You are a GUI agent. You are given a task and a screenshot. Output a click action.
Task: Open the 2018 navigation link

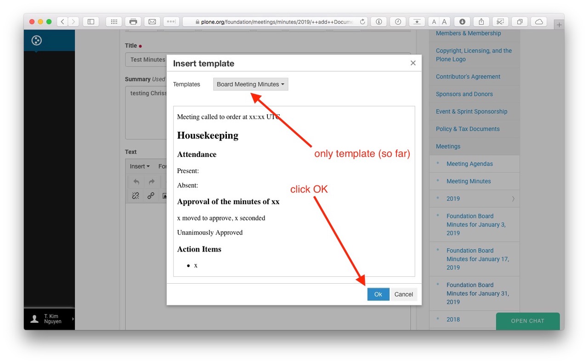[453, 319]
